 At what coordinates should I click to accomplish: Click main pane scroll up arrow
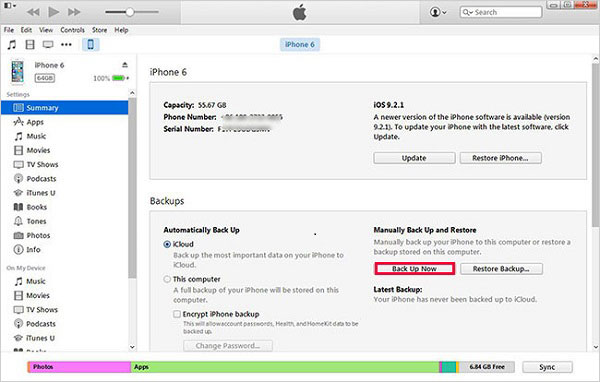596,59
